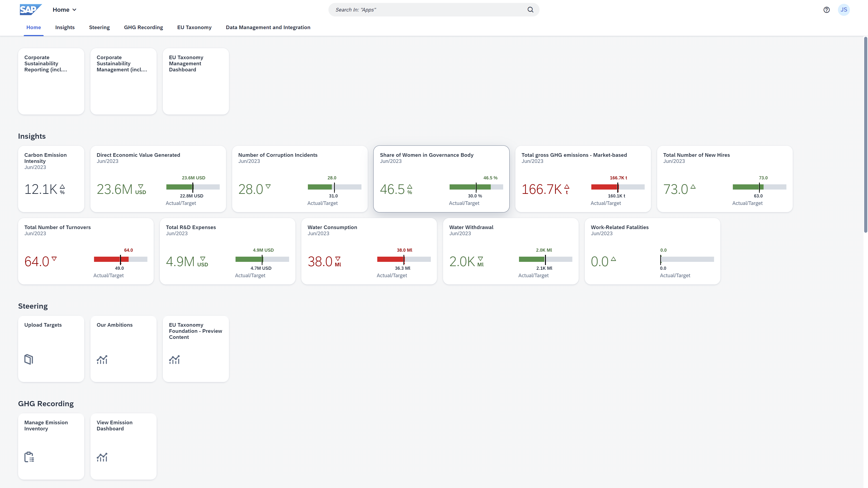Click the SAP logo

(x=31, y=9)
